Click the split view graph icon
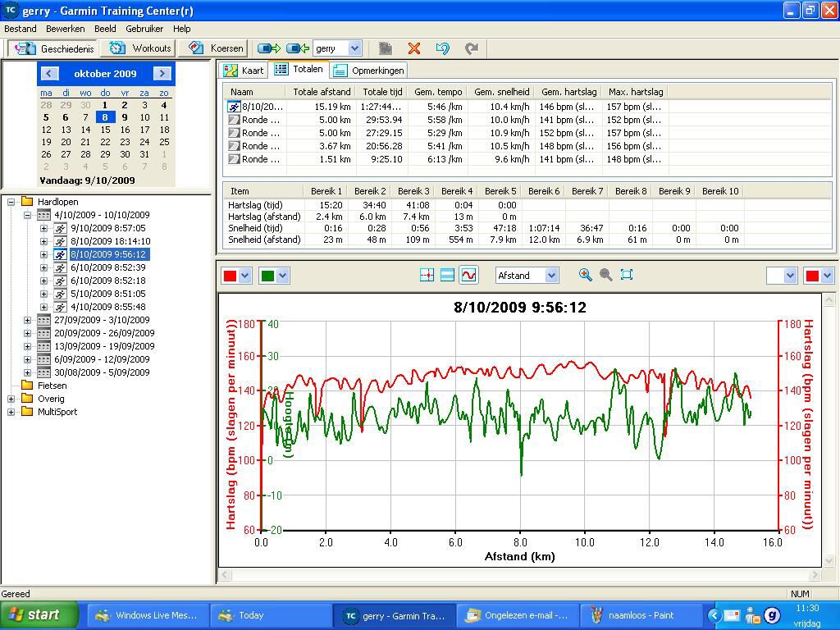840x630 pixels. click(x=447, y=276)
